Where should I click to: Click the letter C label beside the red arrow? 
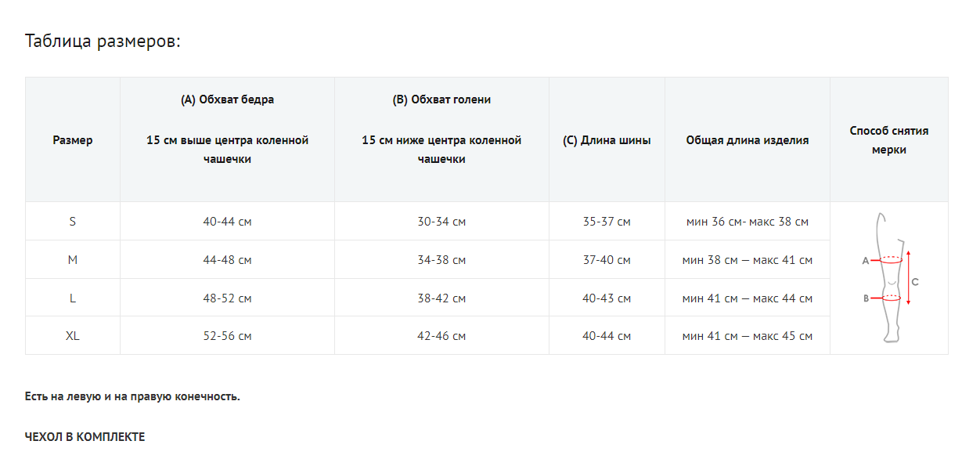[x=914, y=281]
